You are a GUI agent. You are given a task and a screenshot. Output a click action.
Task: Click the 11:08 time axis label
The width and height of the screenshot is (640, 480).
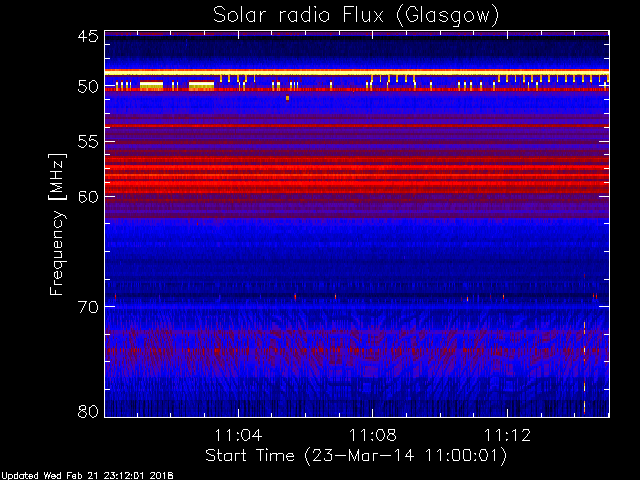click(373, 435)
